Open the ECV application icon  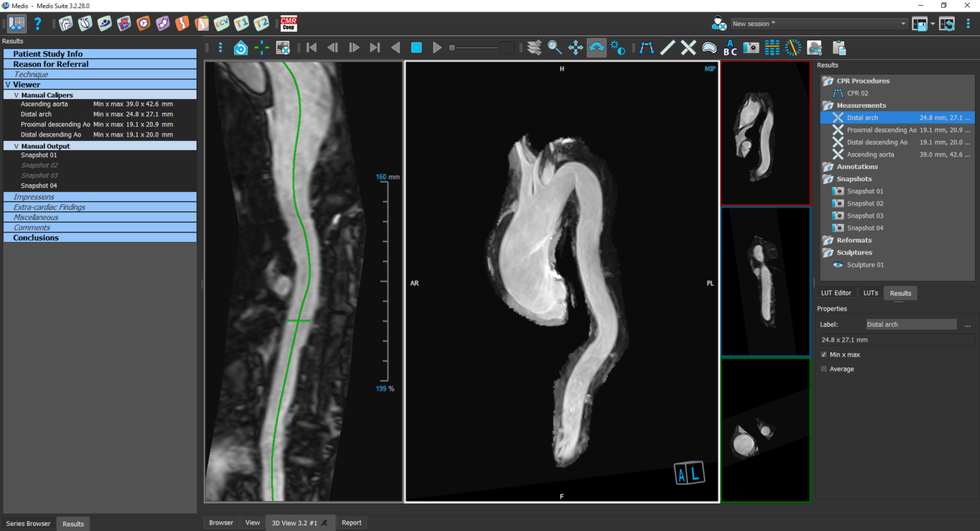[221, 24]
